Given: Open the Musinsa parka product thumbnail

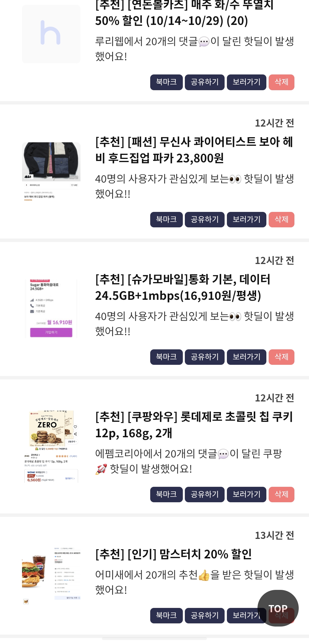Looking at the screenshot, I should (51, 172).
